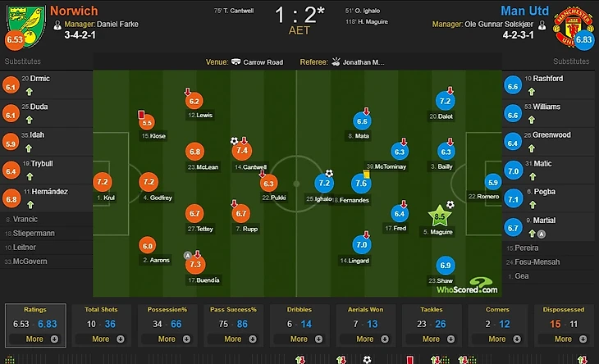
Task: Click substitute Rashford in Man Utd list
Action: [547, 79]
